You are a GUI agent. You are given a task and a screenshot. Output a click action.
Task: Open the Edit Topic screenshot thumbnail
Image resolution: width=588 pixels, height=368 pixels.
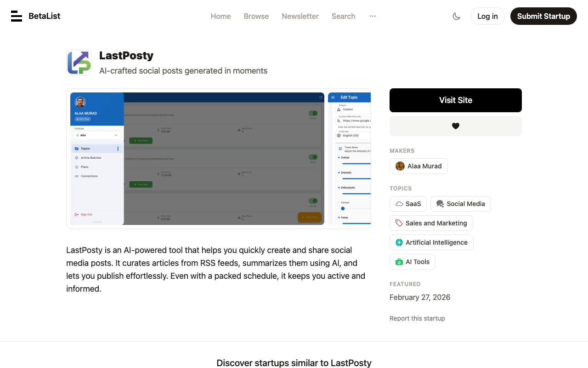[349, 159]
